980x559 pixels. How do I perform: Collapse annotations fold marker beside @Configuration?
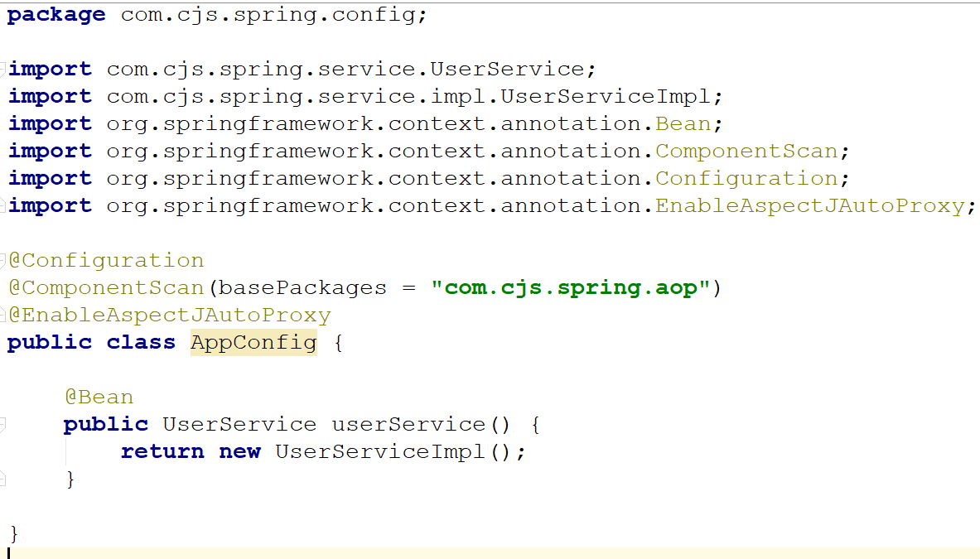click(x=3, y=260)
